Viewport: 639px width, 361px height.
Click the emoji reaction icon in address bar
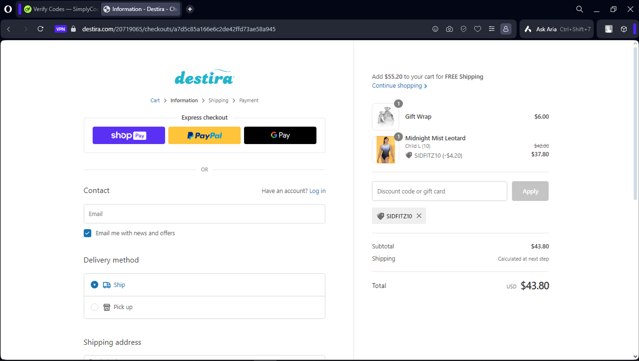[435, 29]
